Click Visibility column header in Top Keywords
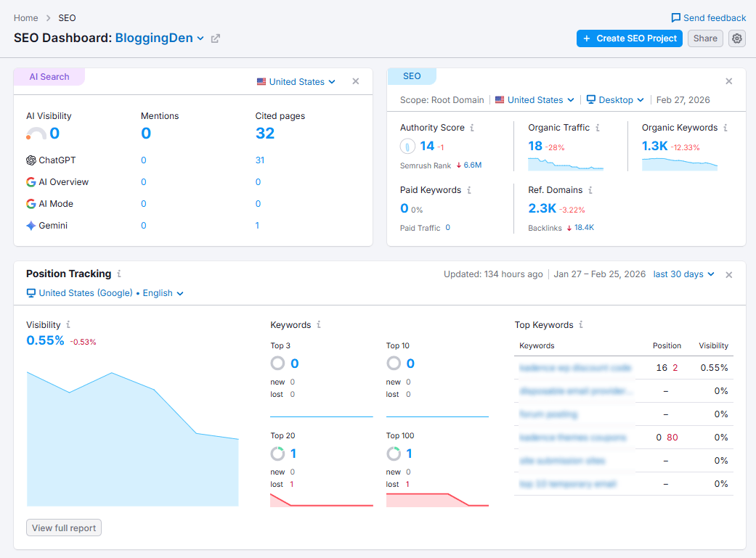The image size is (756, 558). (714, 345)
